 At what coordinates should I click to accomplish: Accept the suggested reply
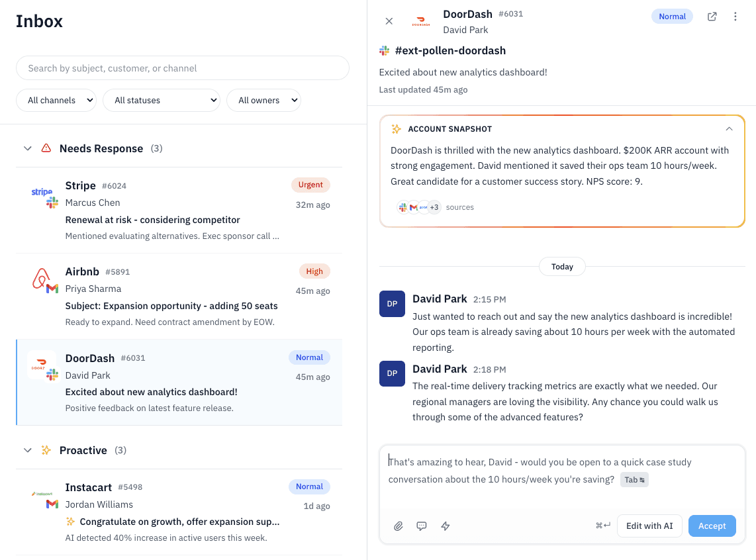[x=712, y=526]
